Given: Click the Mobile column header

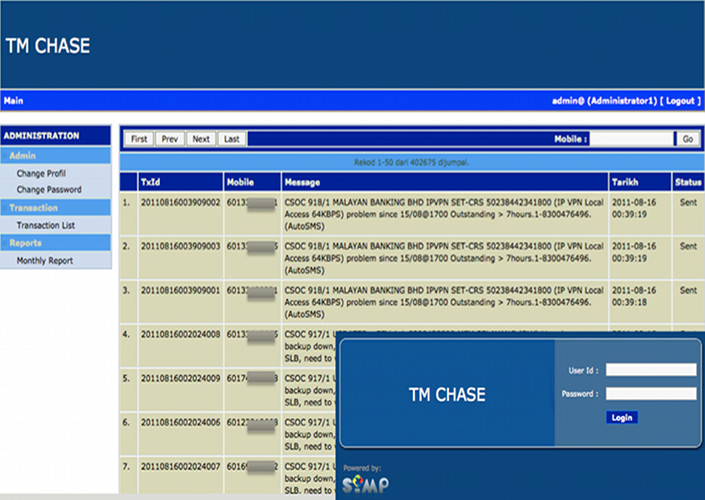Looking at the screenshot, I should [x=252, y=182].
